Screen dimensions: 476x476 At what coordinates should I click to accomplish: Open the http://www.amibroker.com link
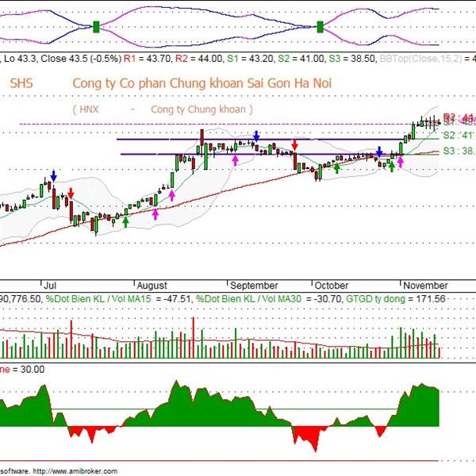75,471
